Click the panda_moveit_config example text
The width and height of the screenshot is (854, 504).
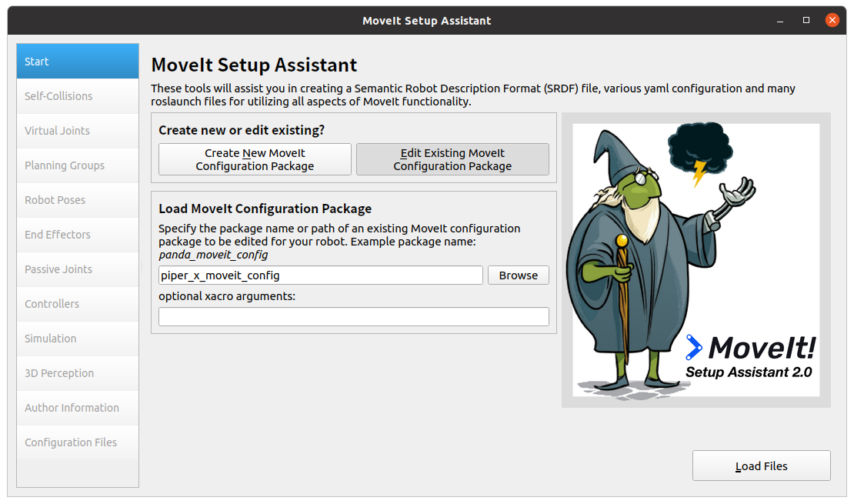pyautogui.click(x=214, y=255)
